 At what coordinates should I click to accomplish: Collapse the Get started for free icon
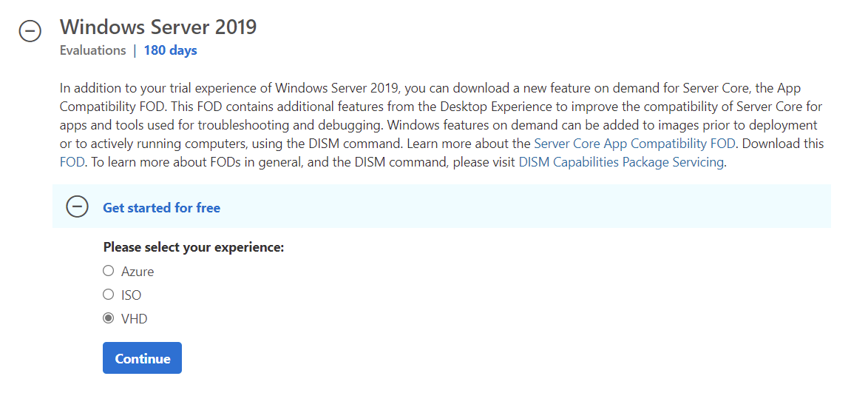tap(77, 207)
